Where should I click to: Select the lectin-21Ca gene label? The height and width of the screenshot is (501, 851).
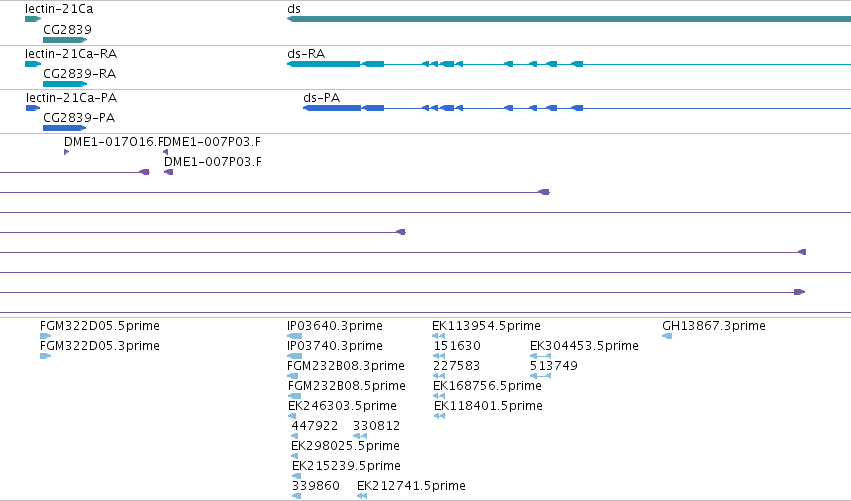click(x=59, y=9)
